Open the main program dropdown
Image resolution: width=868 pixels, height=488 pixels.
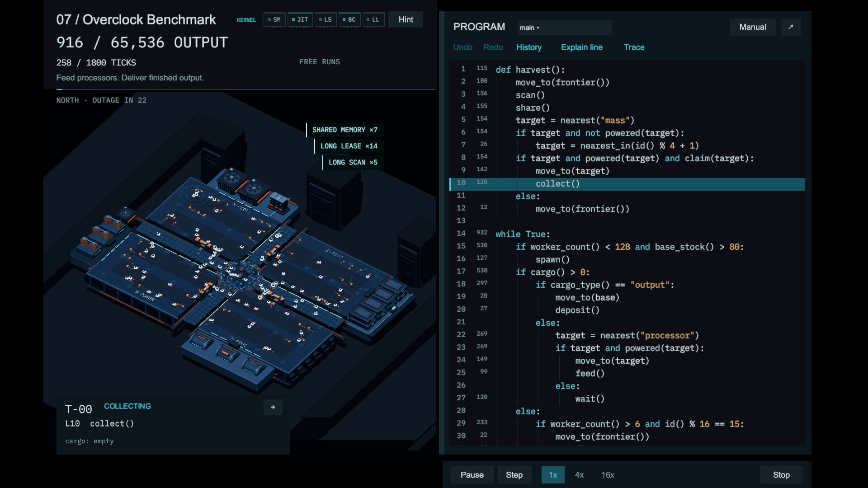tap(565, 28)
